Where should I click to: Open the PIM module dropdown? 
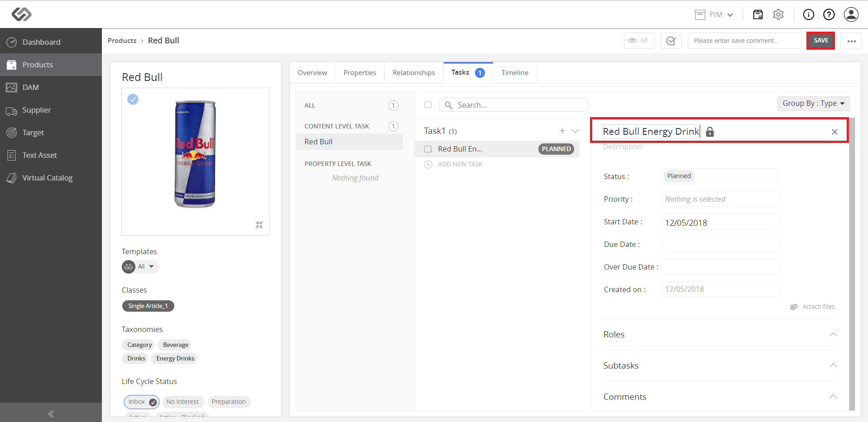pyautogui.click(x=714, y=14)
